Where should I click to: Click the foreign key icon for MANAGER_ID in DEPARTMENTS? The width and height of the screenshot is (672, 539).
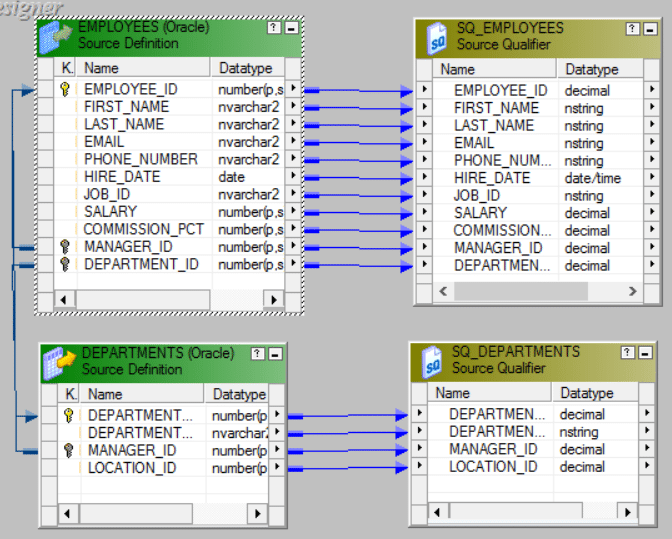pyautogui.click(x=69, y=450)
